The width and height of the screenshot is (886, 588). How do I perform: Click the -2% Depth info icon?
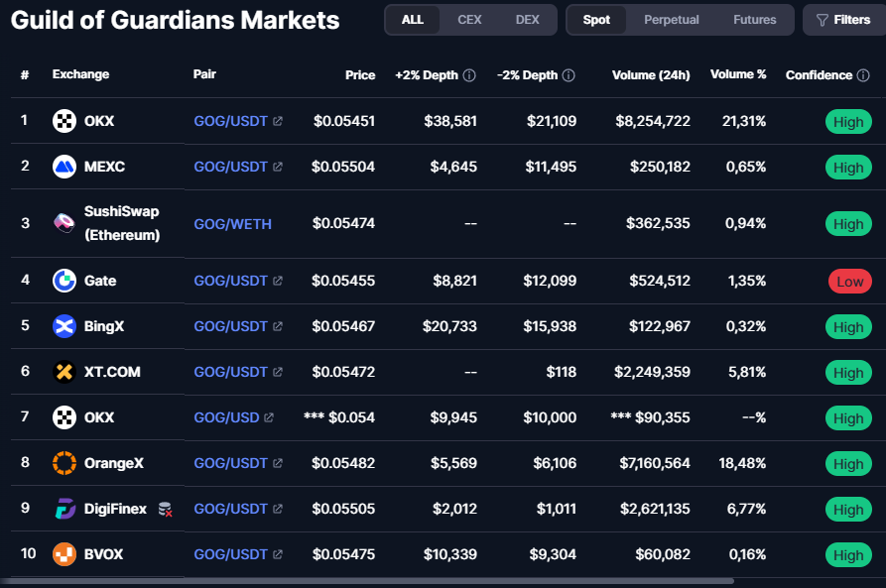click(x=569, y=75)
